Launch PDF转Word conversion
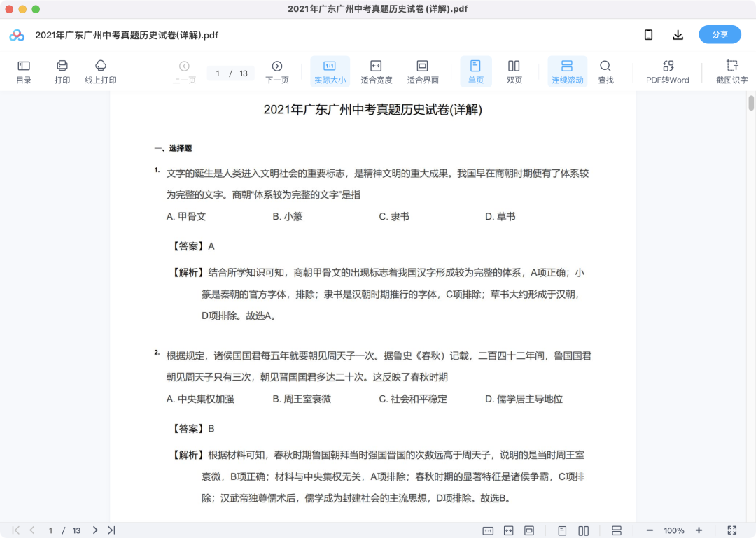This screenshot has width=756, height=538. click(x=668, y=72)
